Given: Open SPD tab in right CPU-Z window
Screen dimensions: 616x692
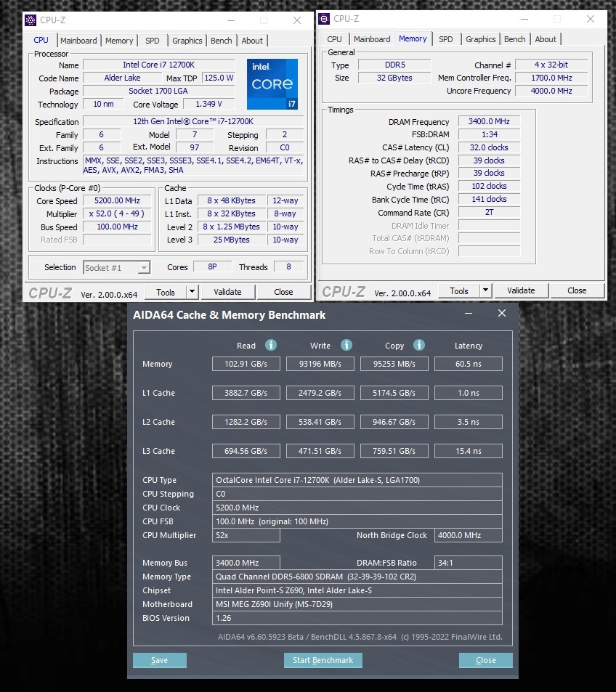Looking at the screenshot, I should tap(445, 39).
